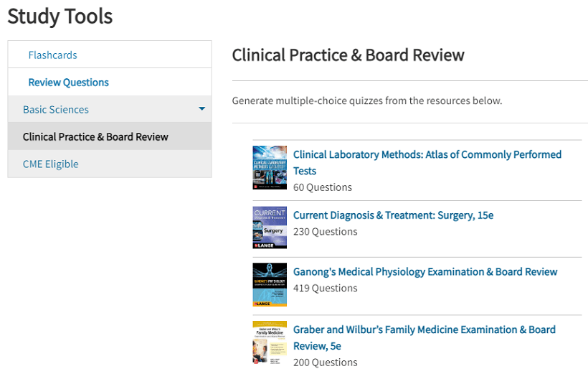Click the Clinical Practice & Board Review heading

348,55
